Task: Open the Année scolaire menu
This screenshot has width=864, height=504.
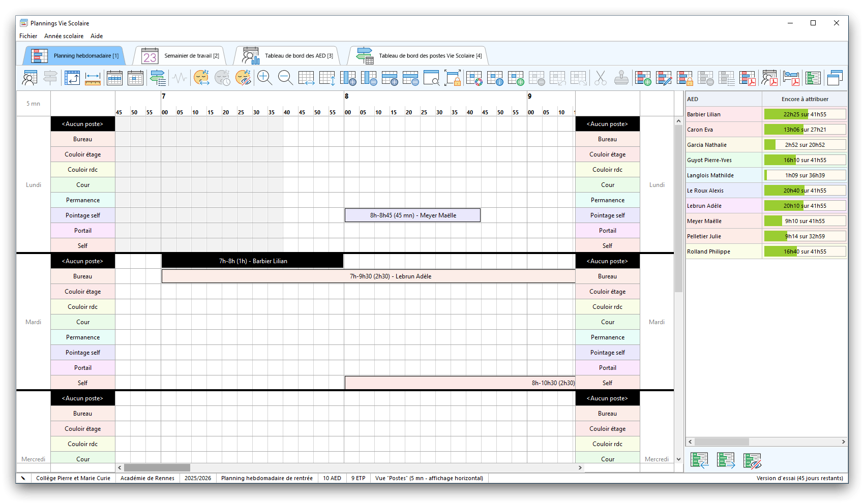Action: coord(64,36)
